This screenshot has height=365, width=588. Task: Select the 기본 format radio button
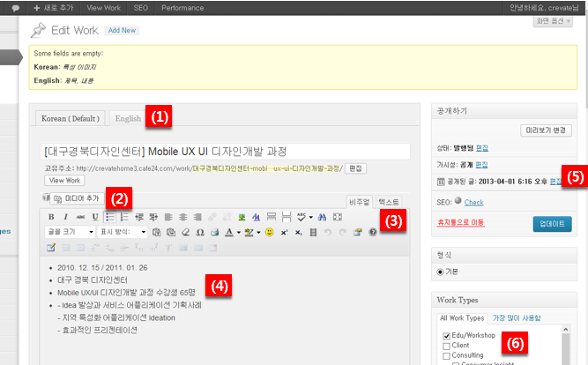(440, 272)
